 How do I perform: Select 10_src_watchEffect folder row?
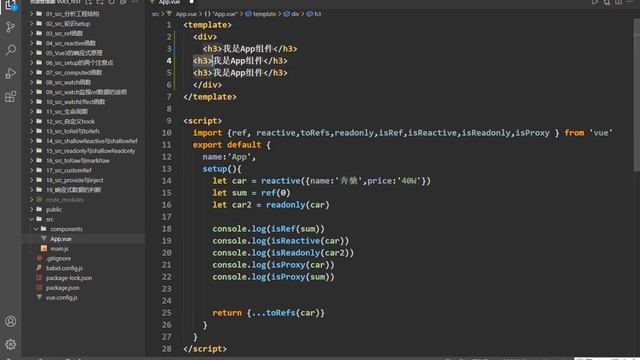coord(83,102)
